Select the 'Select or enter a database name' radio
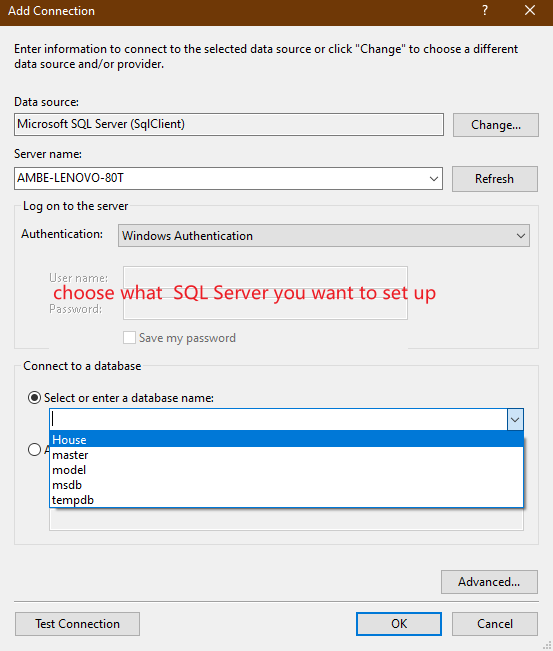 pyautogui.click(x=34, y=398)
